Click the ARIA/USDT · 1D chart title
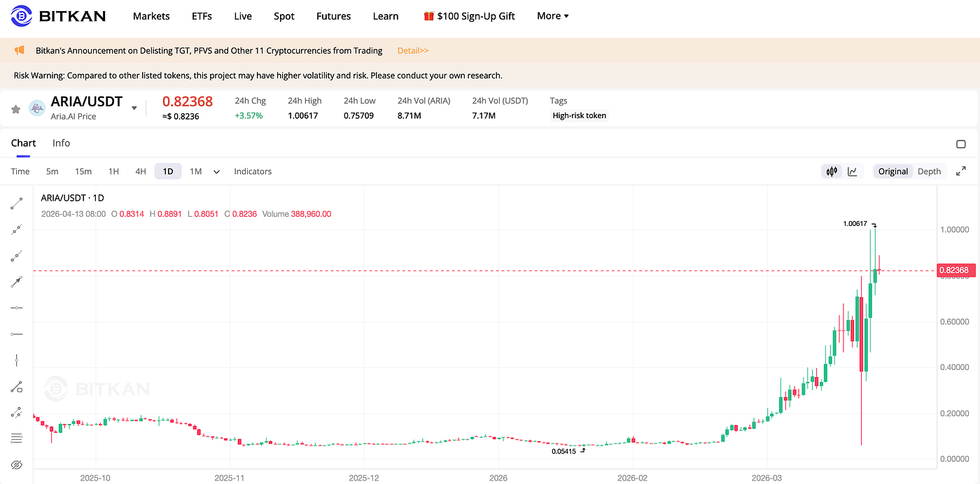Viewport: 980px width, 484px height. click(73, 198)
